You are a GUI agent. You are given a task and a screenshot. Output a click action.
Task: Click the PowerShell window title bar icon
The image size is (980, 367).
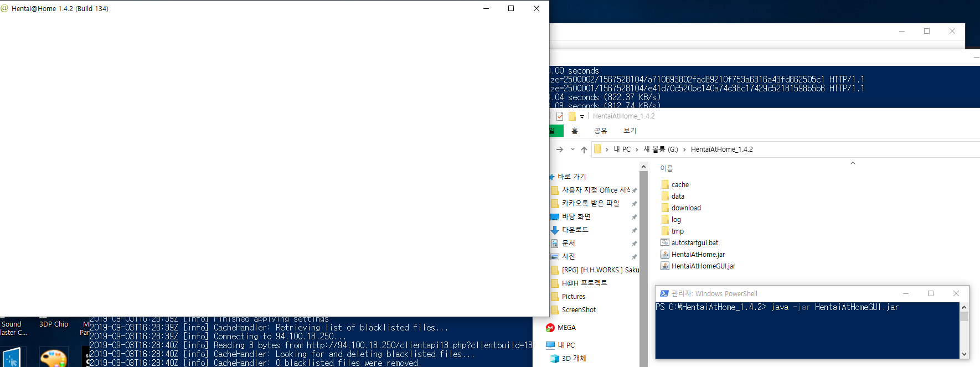664,293
